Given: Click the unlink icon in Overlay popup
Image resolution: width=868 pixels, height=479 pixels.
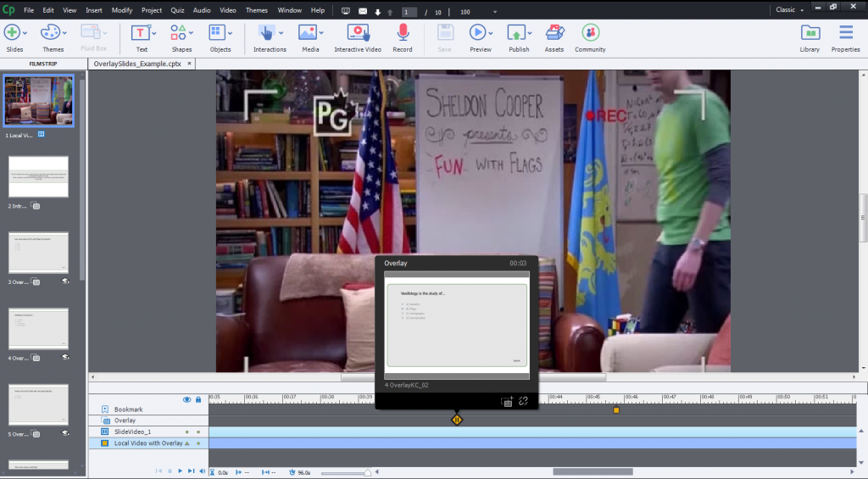Looking at the screenshot, I should tap(523, 401).
